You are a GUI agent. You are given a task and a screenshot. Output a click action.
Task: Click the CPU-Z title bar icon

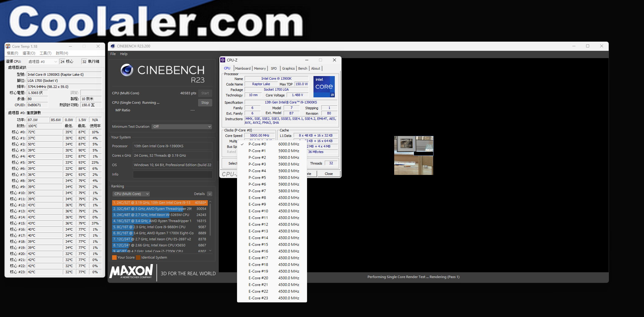223,60
